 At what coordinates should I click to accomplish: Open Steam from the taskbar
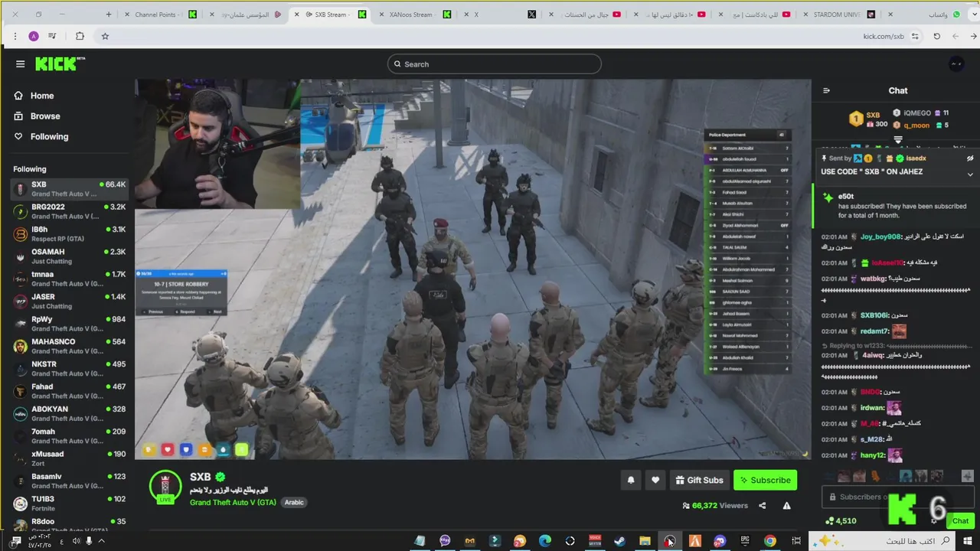point(619,541)
